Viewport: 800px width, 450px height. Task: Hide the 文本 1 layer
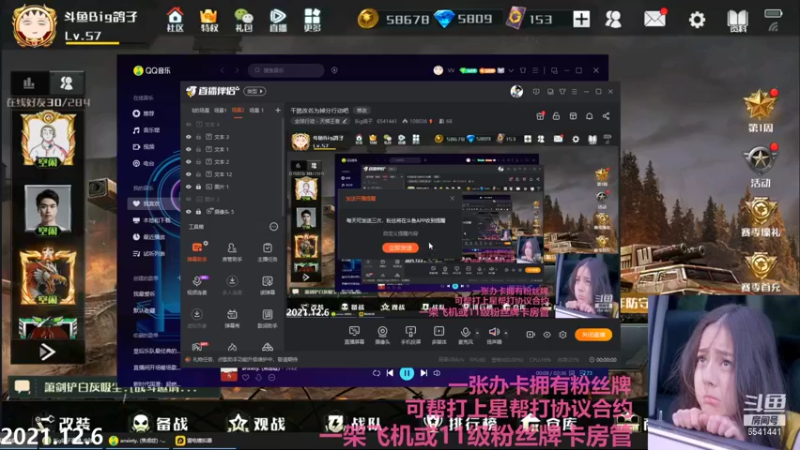[x=189, y=149]
